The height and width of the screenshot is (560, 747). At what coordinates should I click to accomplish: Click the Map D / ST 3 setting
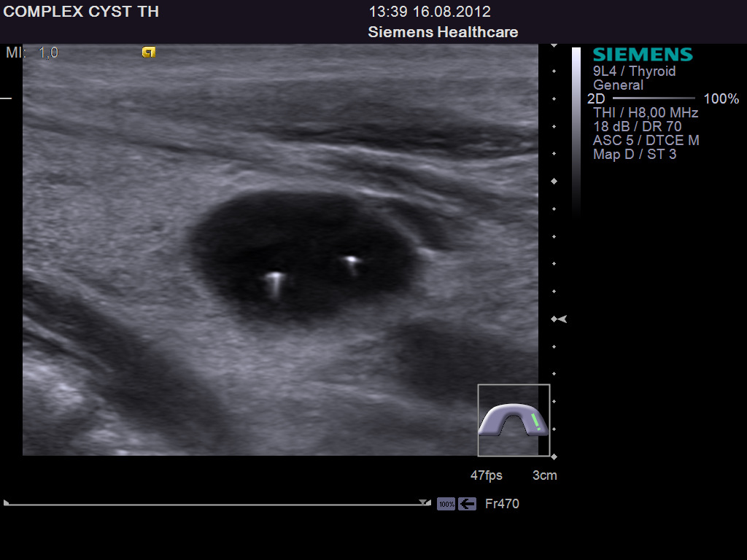[x=634, y=154]
